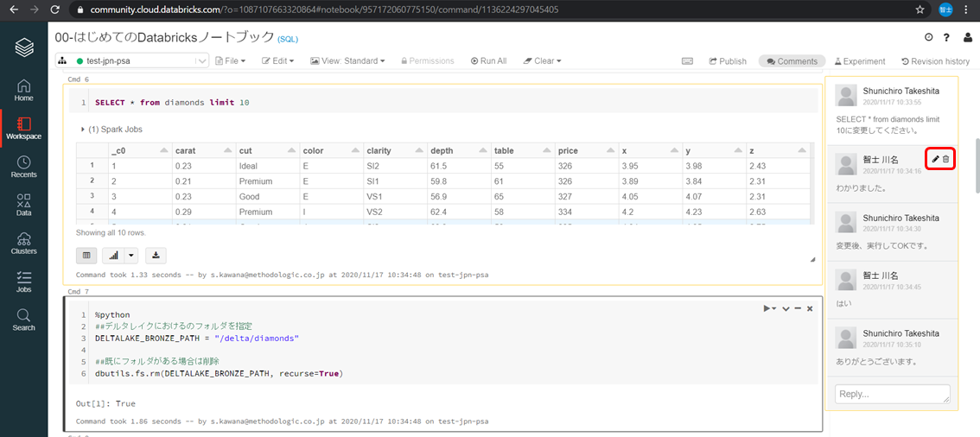Click the 変更後、実行してOKです。 comment
Image resolution: width=980 pixels, height=437 pixels.
pyautogui.click(x=881, y=245)
